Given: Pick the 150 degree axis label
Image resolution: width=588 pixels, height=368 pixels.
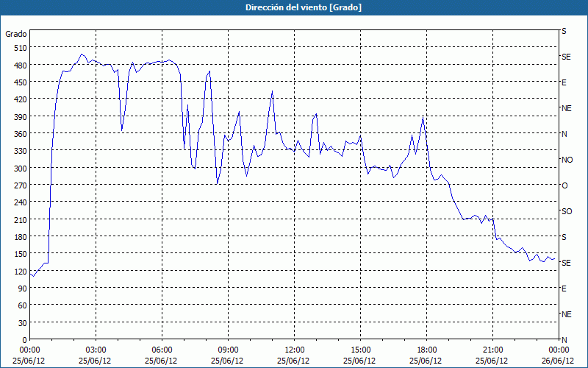Looking at the screenshot, I should [x=21, y=254].
